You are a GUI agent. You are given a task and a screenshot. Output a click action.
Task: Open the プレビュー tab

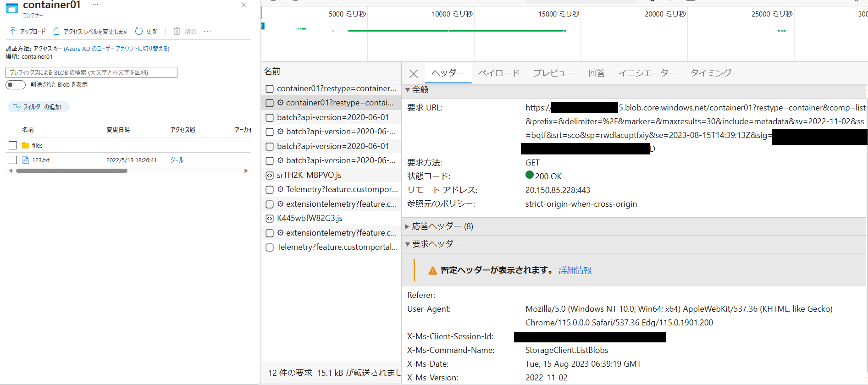(553, 73)
